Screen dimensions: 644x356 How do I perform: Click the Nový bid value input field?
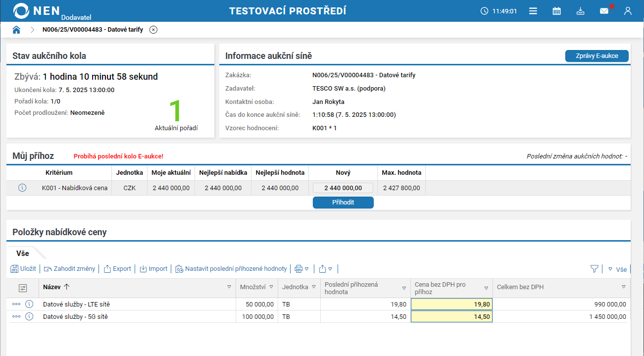343,188
